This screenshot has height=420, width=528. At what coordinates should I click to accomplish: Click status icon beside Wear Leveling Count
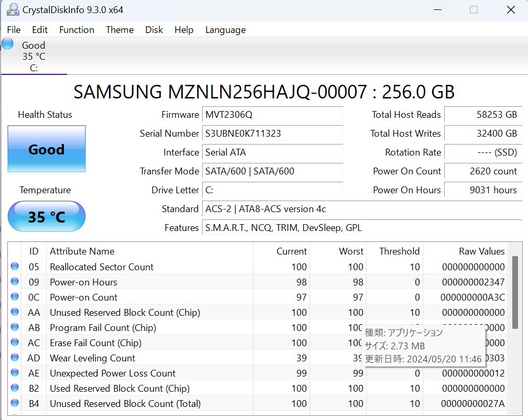(15, 358)
